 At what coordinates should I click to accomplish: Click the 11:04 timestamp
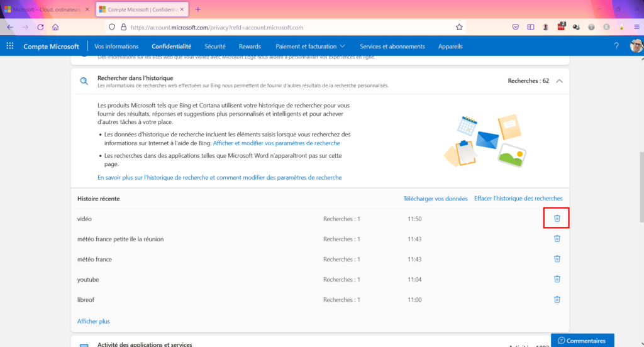[414, 280]
